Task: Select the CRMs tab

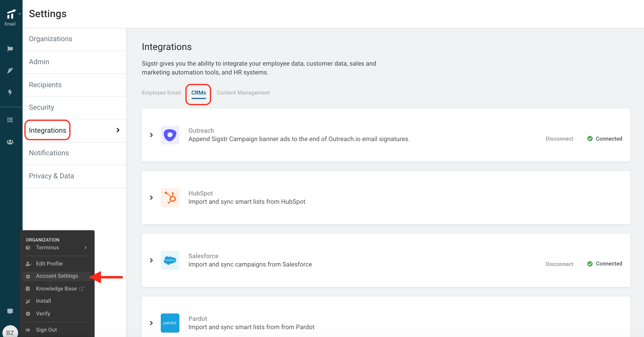Action: point(198,93)
